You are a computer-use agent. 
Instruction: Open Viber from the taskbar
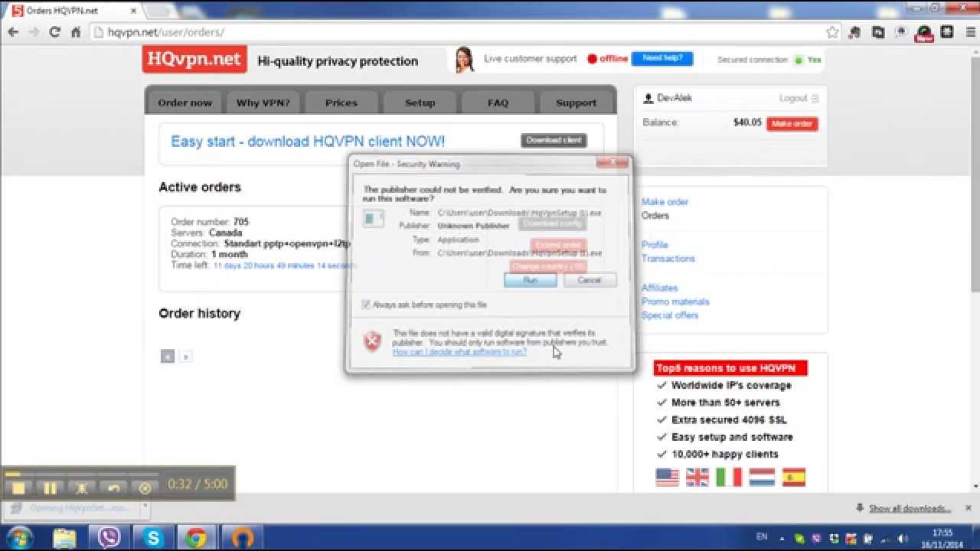coord(109,538)
